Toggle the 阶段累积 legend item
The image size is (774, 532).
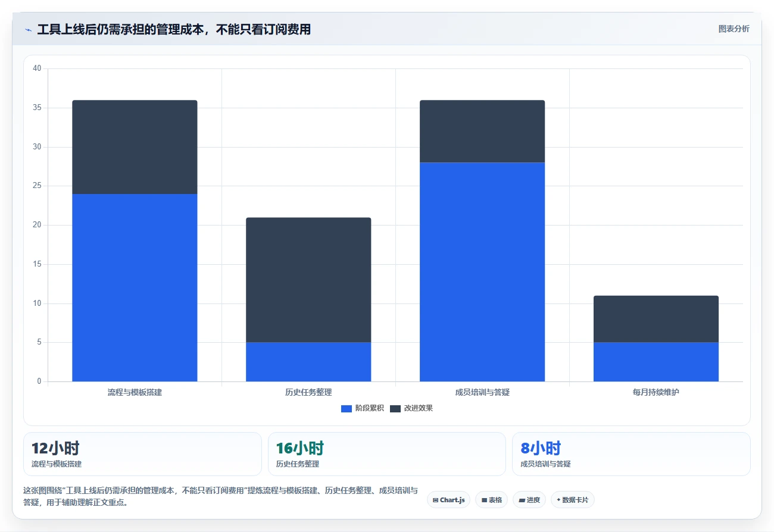click(363, 408)
